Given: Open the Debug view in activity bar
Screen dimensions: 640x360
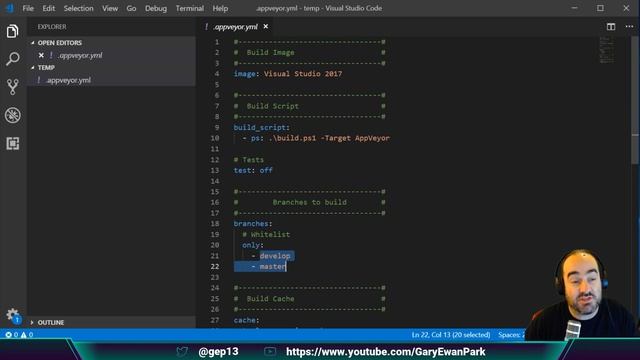Looking at the screenshot, I should pyautogui.click(x=13, y=115).
